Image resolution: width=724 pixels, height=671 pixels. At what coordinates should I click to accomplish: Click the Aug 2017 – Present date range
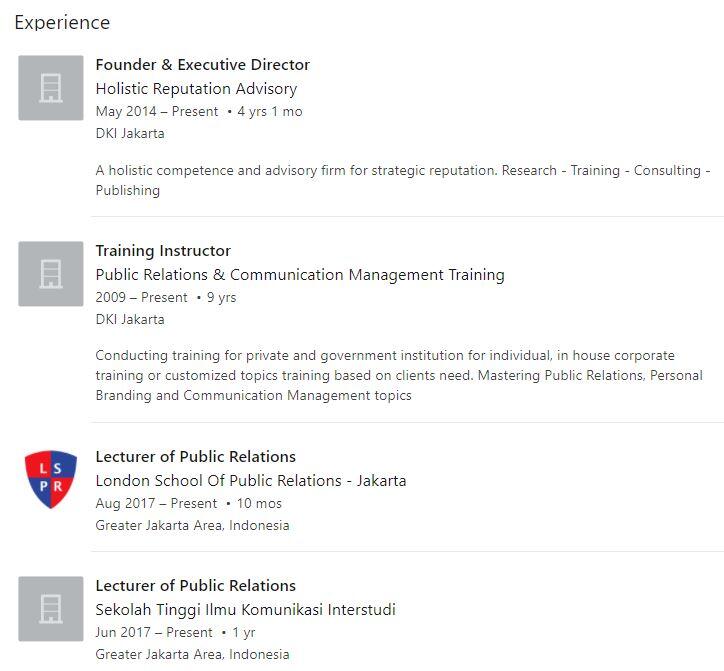(156, 503)
